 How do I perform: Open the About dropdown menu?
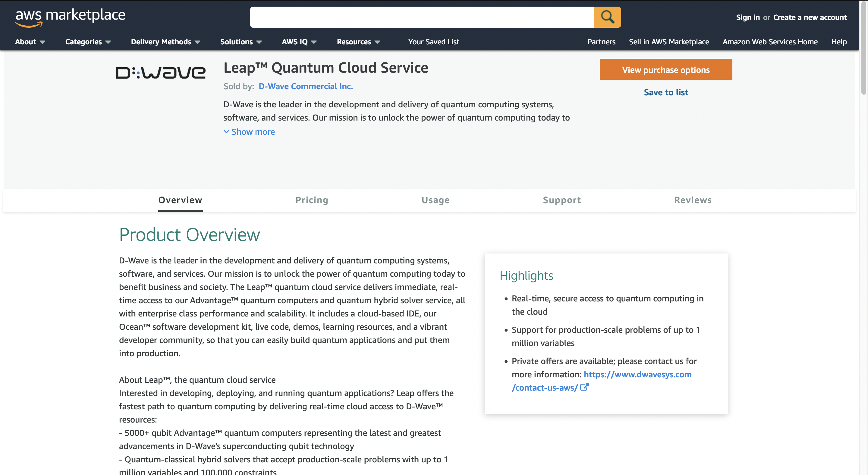(x=30, y=42)
